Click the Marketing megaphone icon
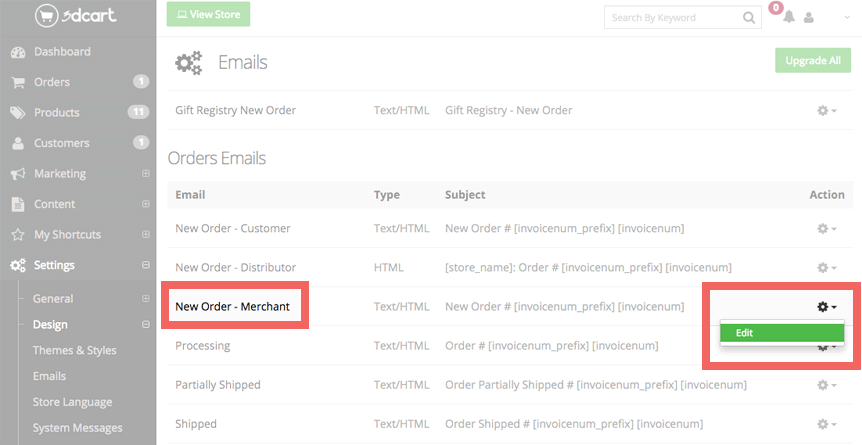Viewport: 862px width, 445px height. 18,174
